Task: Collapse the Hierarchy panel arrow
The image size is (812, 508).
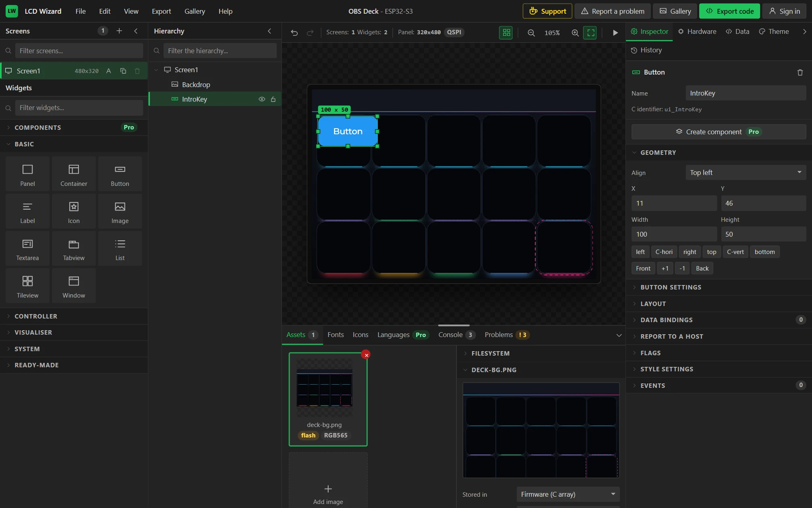Action: click(269, 31)
